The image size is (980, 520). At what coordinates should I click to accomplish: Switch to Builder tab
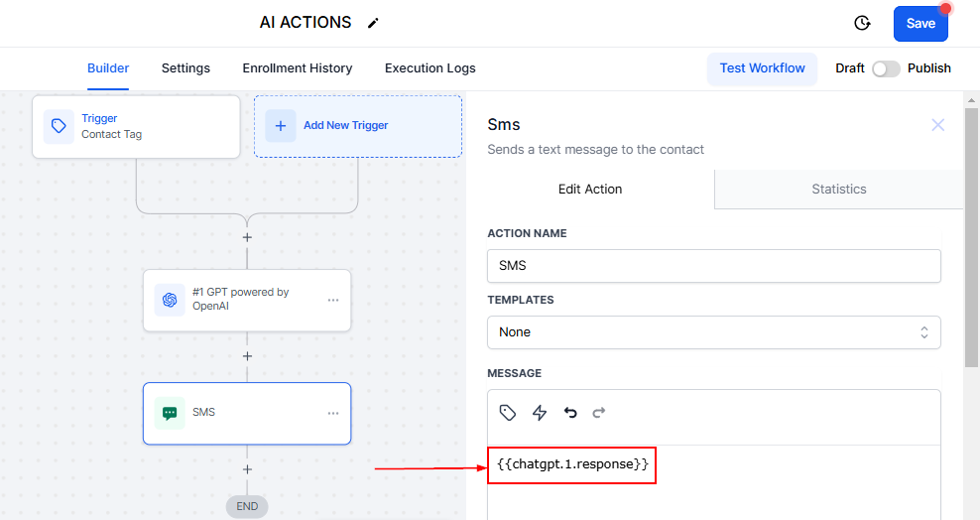(x=108, y=68)
